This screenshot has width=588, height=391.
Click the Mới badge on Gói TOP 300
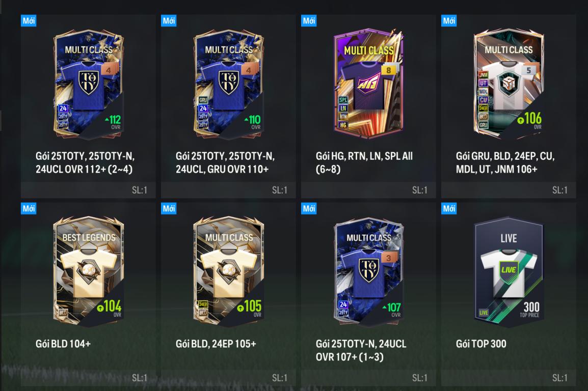tap(449, 208)
